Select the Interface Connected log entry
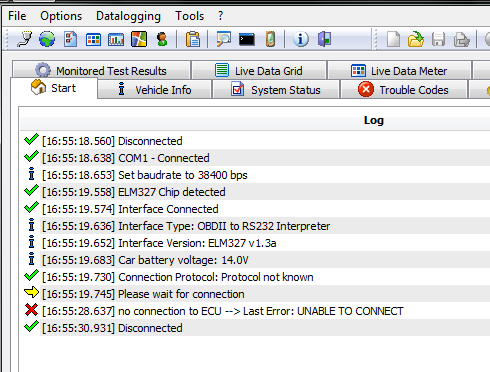 [x=255, y=209]
